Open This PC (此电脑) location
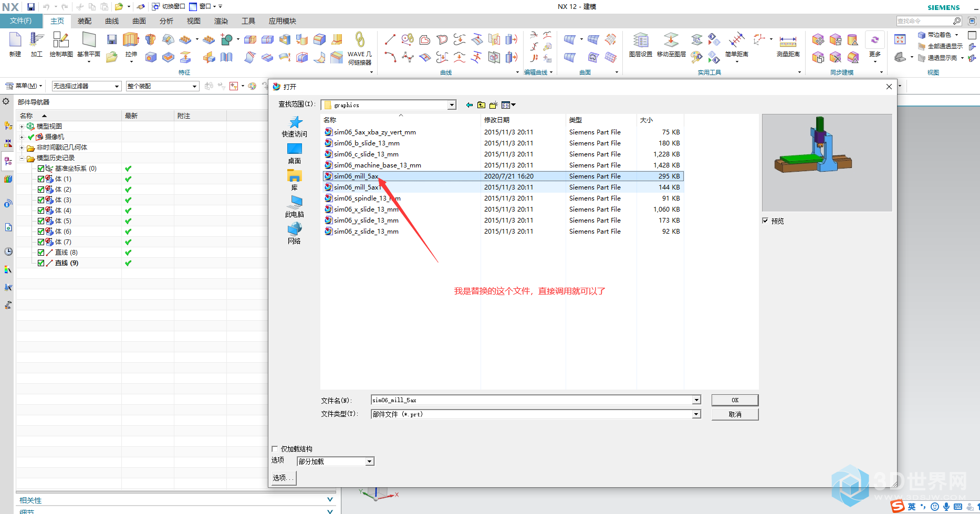980x514 pixels. click(295, 207)
